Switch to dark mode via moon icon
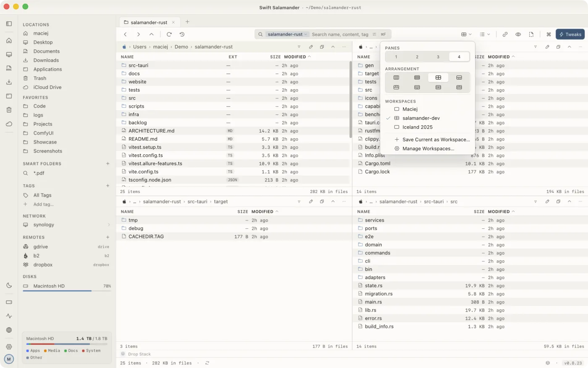Viewport: 588px width, 368px height. [x=9, y=285]
